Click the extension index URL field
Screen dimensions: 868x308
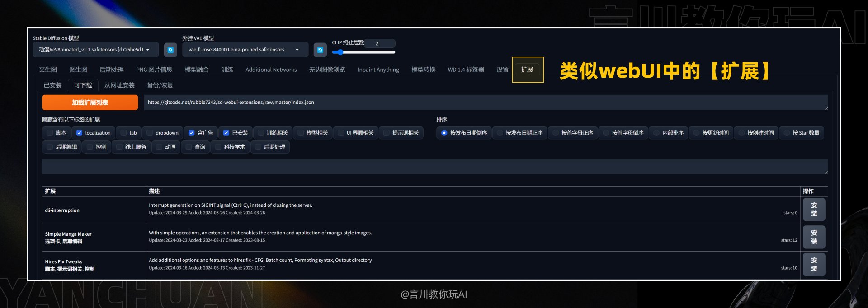[486, 103]
